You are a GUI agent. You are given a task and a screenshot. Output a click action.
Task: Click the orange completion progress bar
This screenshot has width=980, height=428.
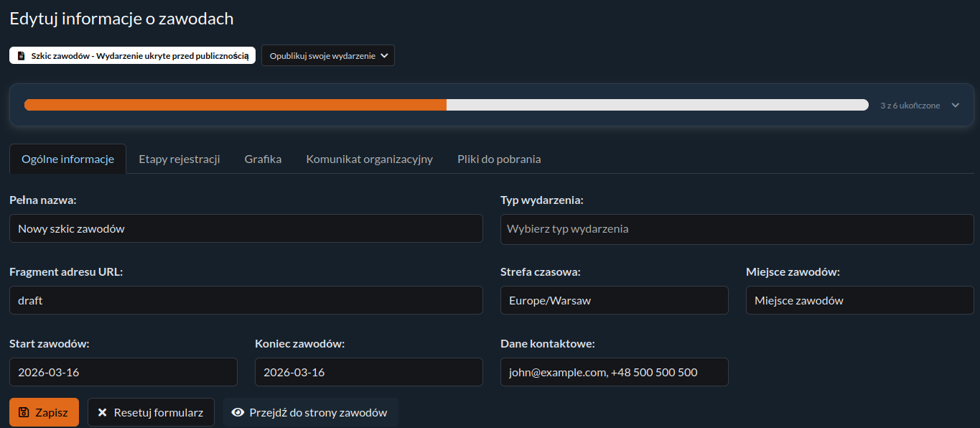(235, 105)
